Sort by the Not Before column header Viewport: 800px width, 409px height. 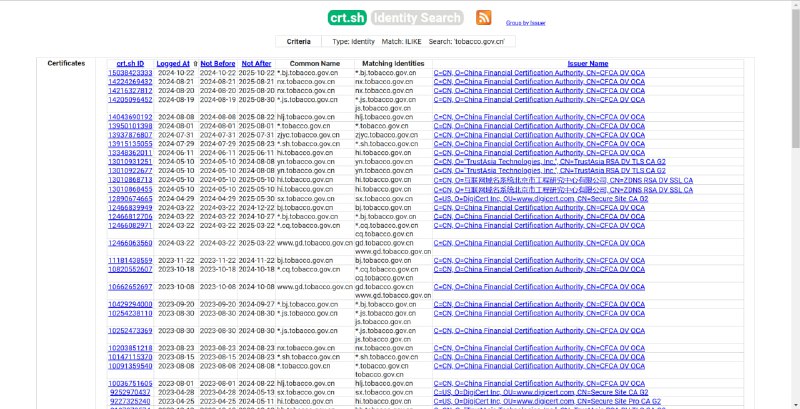(217, 63)
